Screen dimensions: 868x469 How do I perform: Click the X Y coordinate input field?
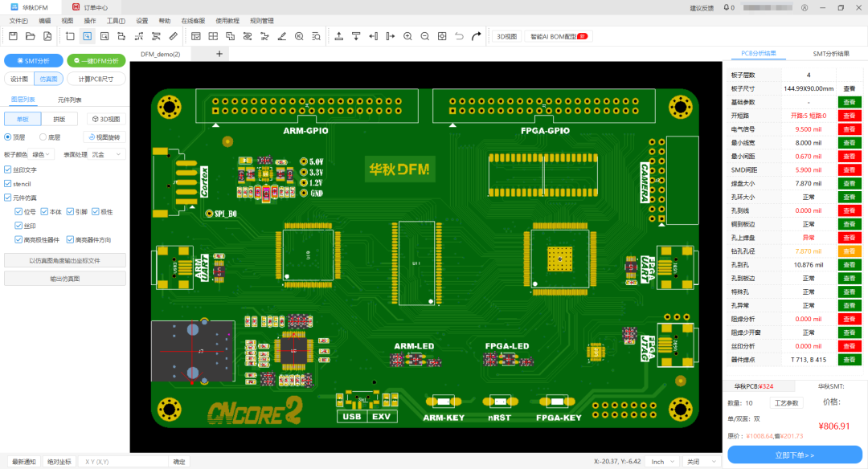point(123,462)
